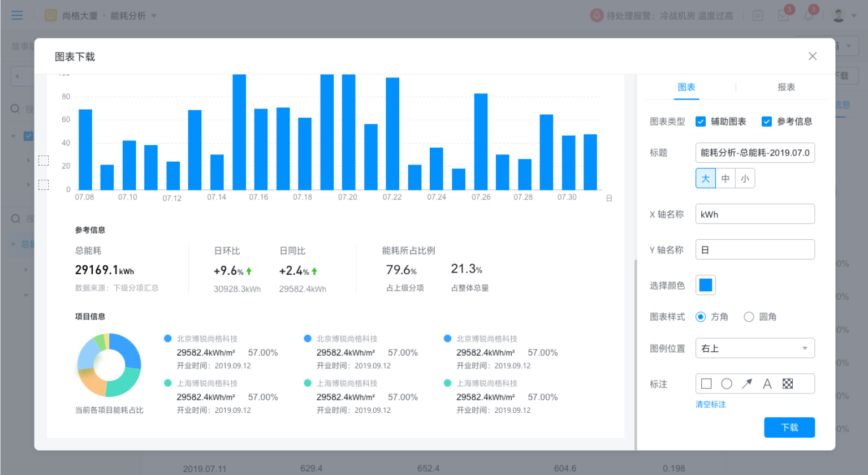868x475 pixels.
Task: Click the red alarm warning icon
Action: [x=597, y=15]
